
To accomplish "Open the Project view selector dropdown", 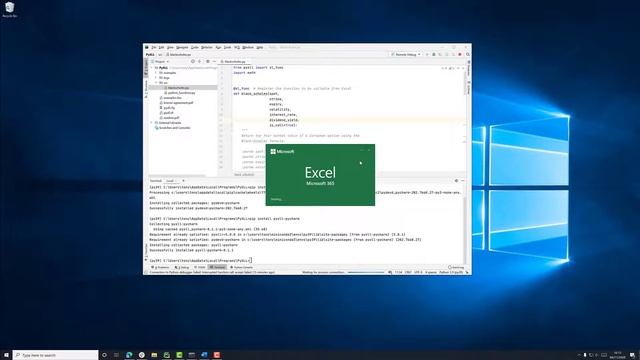I will (x=160, y=62).
